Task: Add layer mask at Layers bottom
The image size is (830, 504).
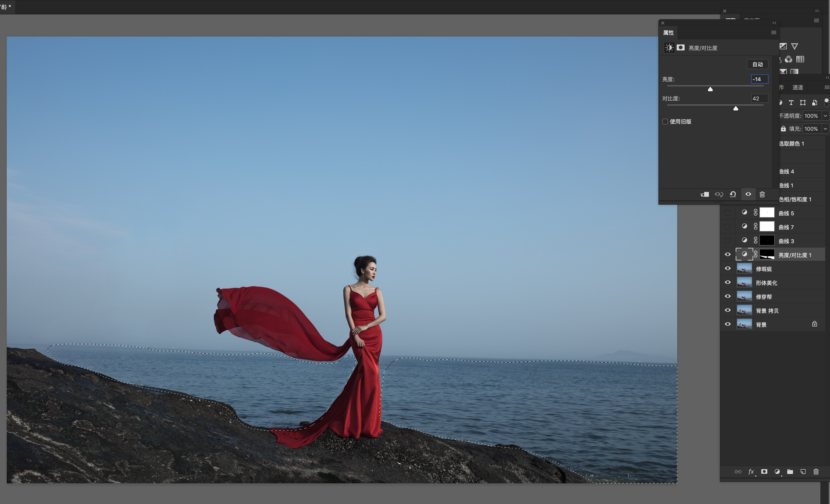Action: click(764, 471)
